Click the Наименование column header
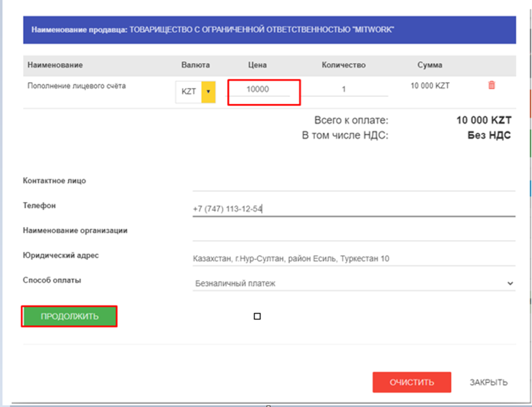Screen dimensions: 532x407 55,65
